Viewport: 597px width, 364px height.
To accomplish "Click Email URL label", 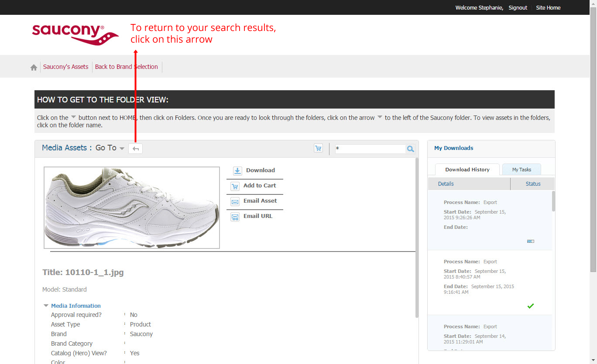I will (x=258, y=216).
